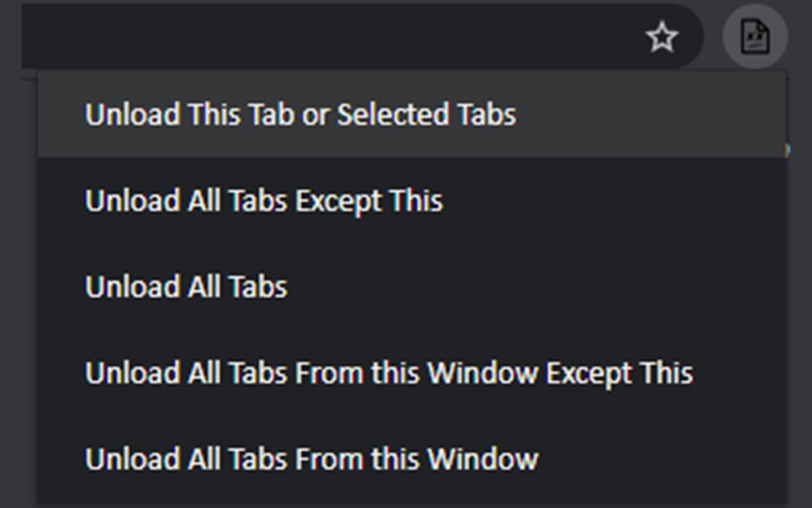This screenshot has width=812, height=508.
Task: Pick the first entry in the unload menu
Action: (300, 115)
